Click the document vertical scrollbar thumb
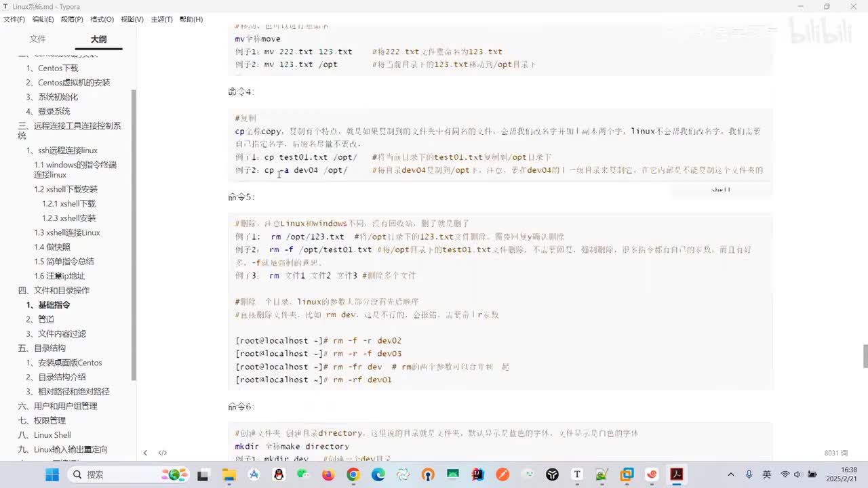The image size is (868, 488). coord(865,357)
